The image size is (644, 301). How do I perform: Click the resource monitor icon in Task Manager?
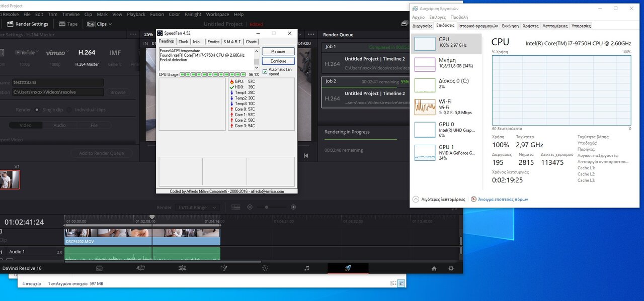(473, 199)
